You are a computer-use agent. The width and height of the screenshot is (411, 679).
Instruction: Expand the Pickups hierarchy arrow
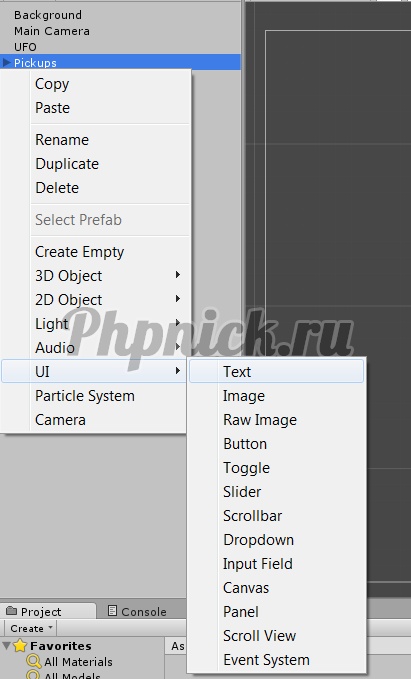pyautogui.click(x=6, y=63)
